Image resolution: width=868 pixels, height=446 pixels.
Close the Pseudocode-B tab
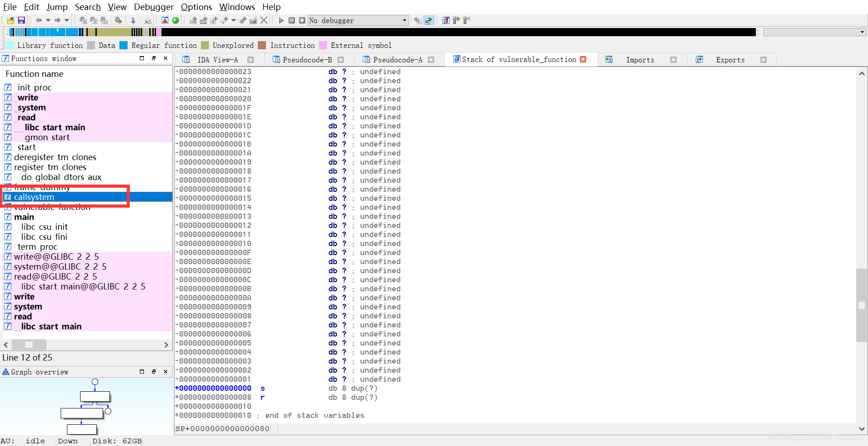pyautogui.click(x=341, y=60)
